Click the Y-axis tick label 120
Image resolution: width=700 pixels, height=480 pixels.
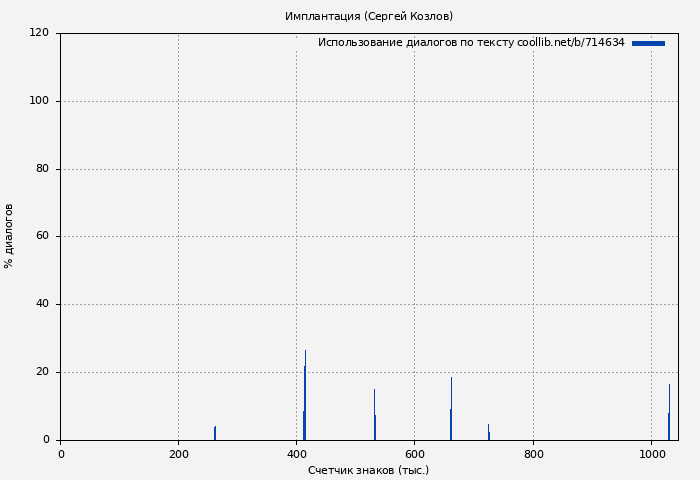click(x=39, y=33)
